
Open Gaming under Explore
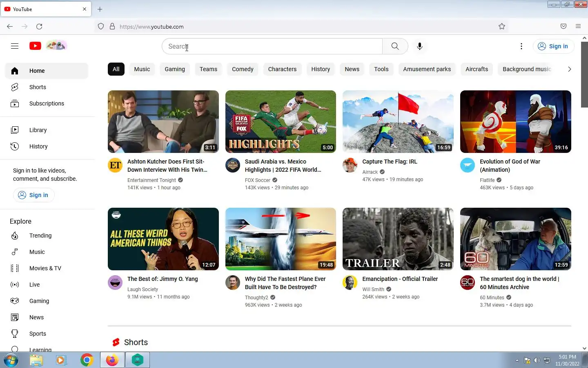click(47, 301)
